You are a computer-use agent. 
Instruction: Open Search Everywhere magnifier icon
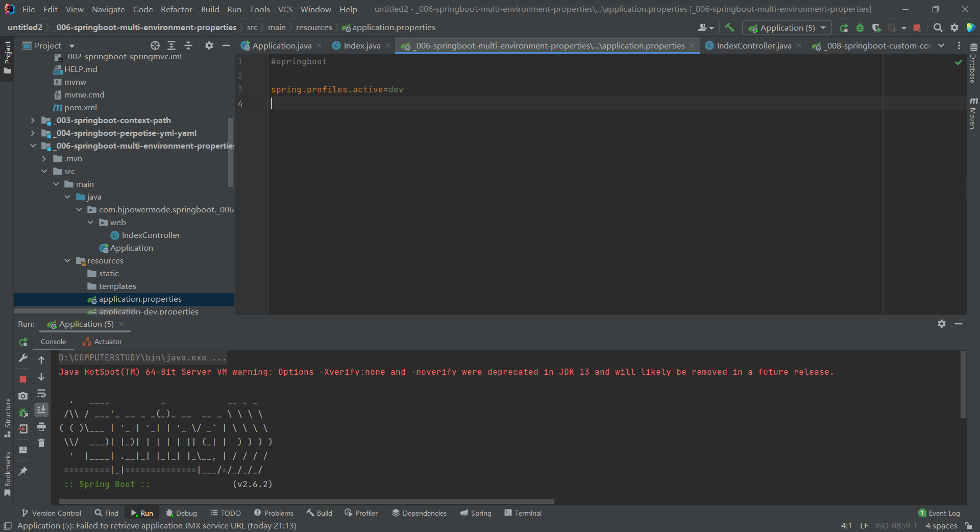[938, 28]
